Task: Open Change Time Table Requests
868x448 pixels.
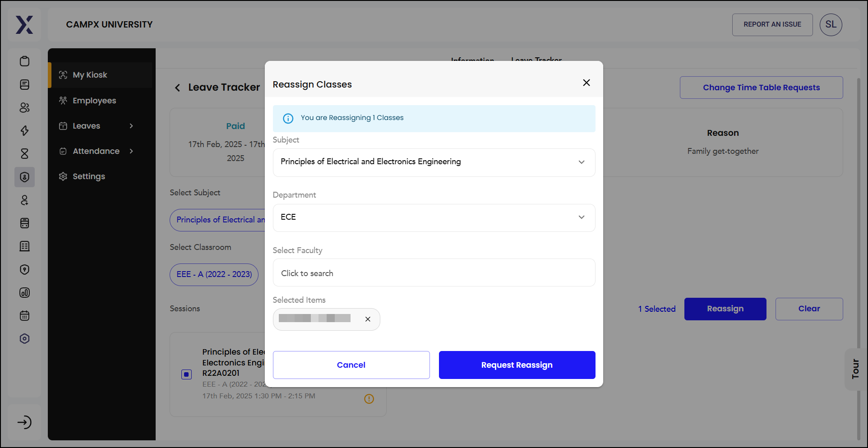Action: point(761,88)
